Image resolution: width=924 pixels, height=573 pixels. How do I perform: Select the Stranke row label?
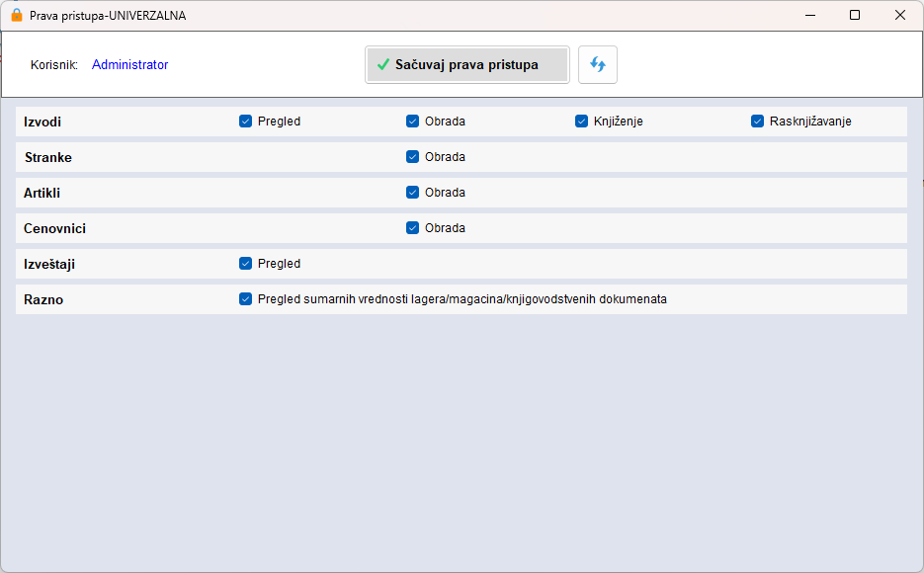point(48,157)
